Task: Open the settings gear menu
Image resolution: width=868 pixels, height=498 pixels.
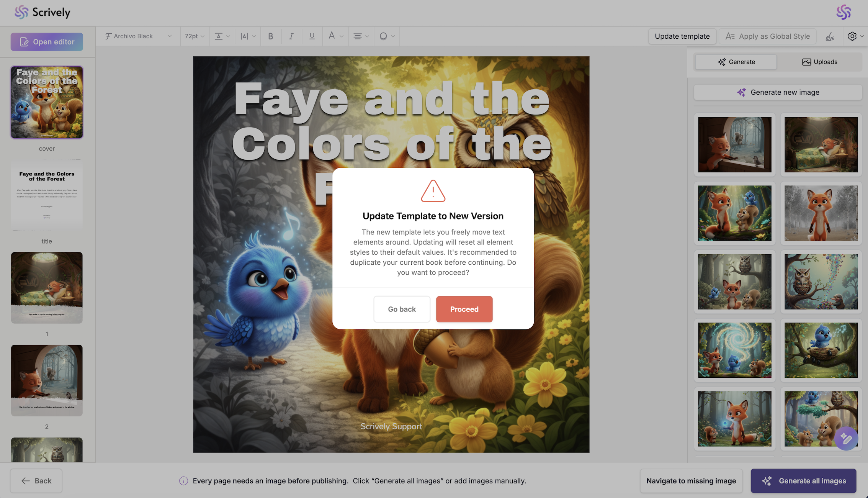Action: tap(852, 36)
